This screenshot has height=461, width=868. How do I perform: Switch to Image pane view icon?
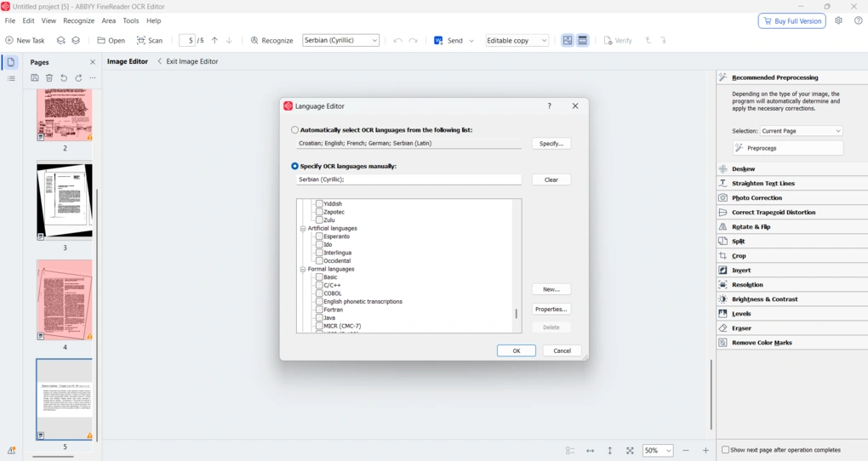[x=568, y=40]
